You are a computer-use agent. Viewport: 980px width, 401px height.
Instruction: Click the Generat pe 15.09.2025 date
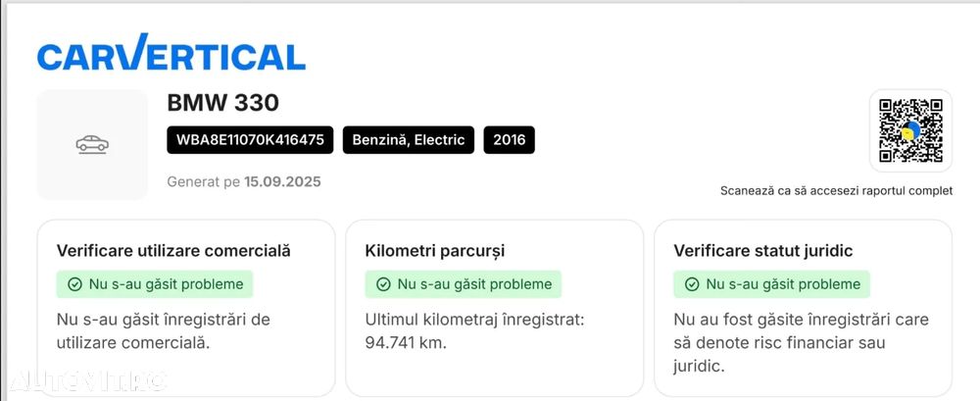tap(244, 181)
